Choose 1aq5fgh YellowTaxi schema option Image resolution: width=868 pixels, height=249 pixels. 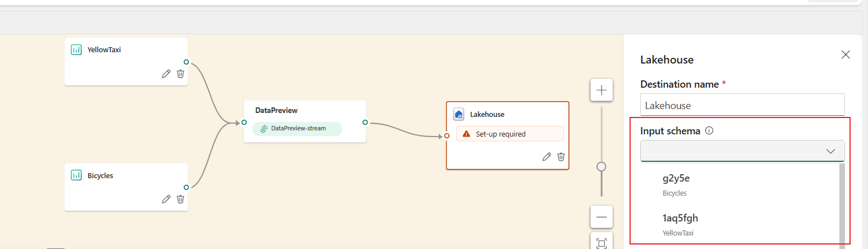(740, 224)
